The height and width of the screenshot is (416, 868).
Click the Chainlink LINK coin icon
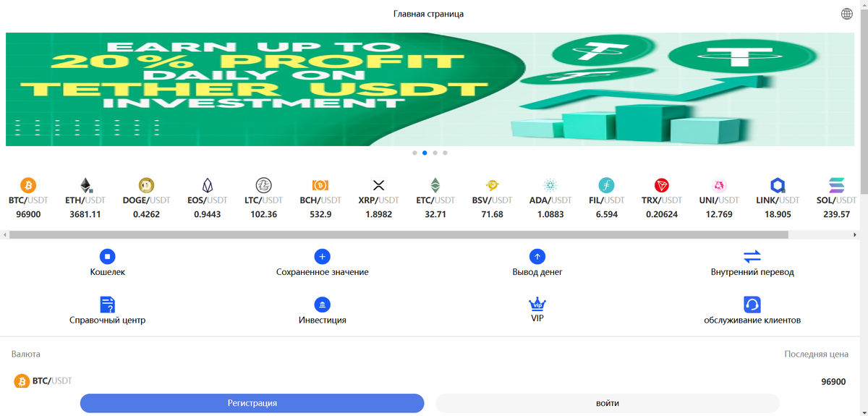coord(778,185)
